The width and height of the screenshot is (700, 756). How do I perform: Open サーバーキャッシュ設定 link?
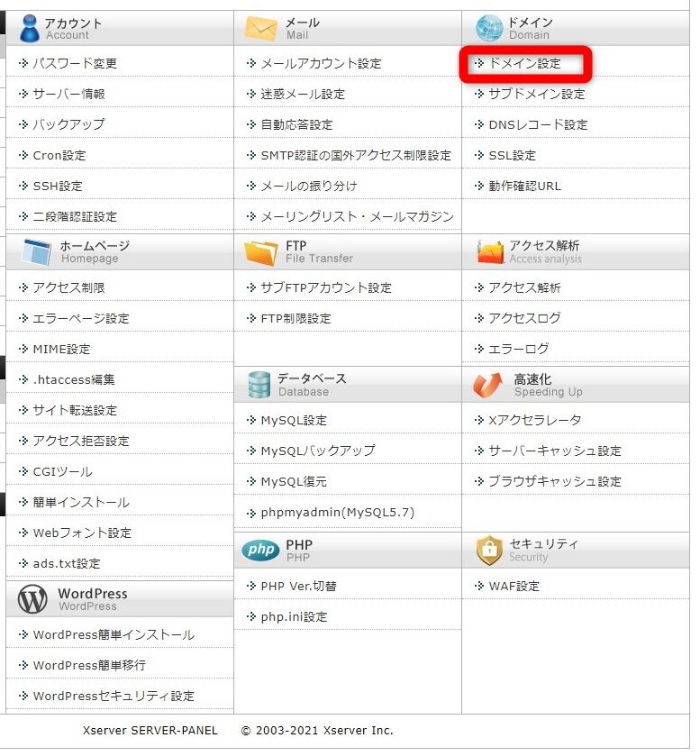[555, 451]
